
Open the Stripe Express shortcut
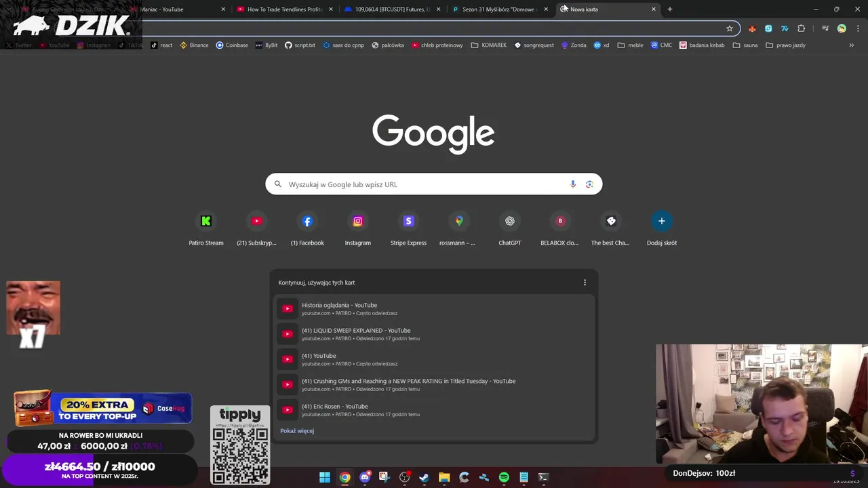pos(408,229)
